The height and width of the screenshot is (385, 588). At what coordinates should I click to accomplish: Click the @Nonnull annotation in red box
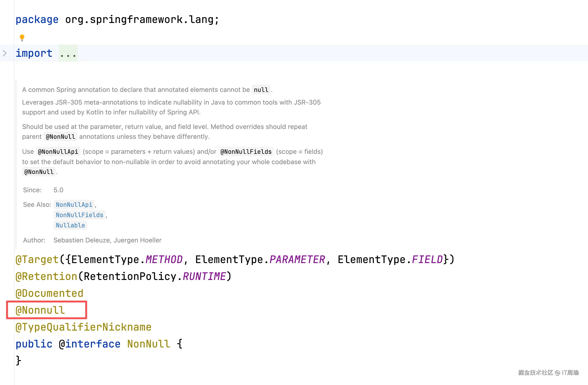(x=40, y=310)
